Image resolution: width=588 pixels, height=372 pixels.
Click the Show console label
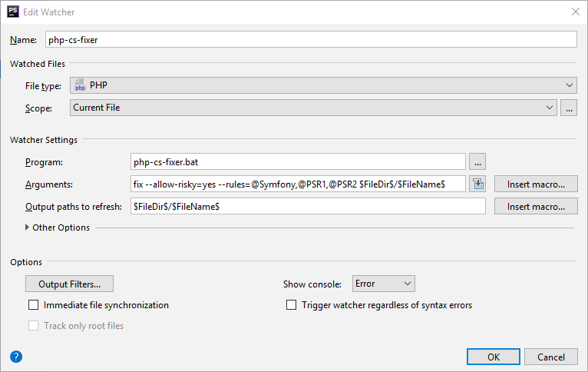pos(312,284)
